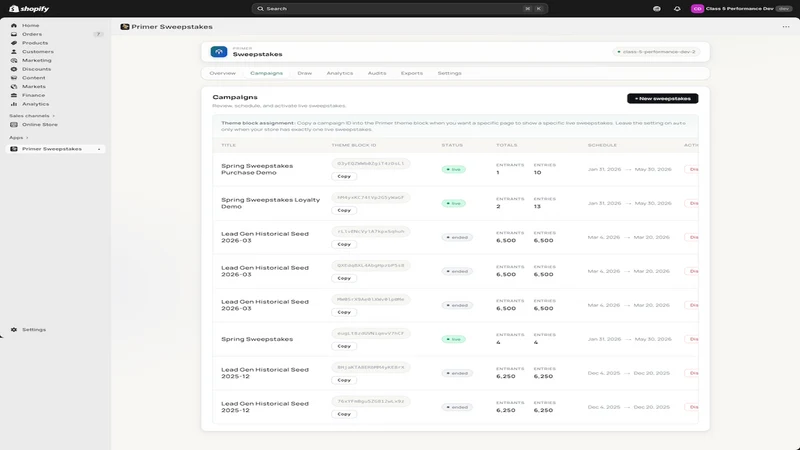Expand the Apps section
The height and width of the screenshot is (450, 800).
[18, 138]
